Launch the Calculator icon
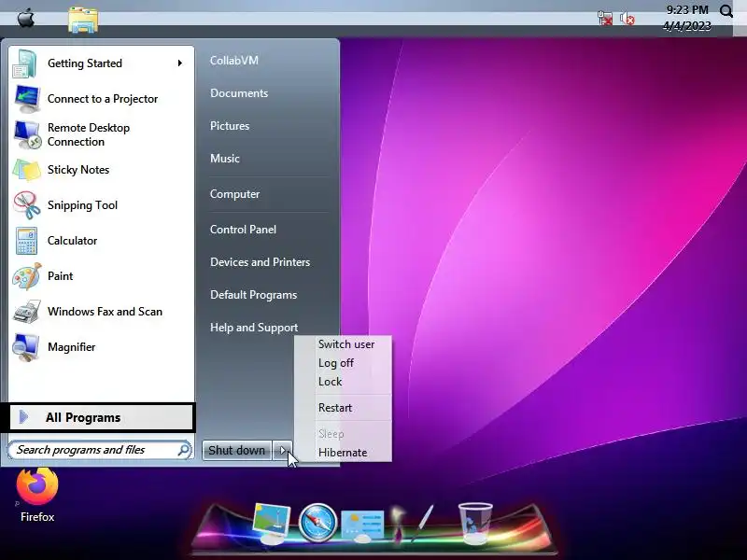Screen dimensions: 747x560 27,241
